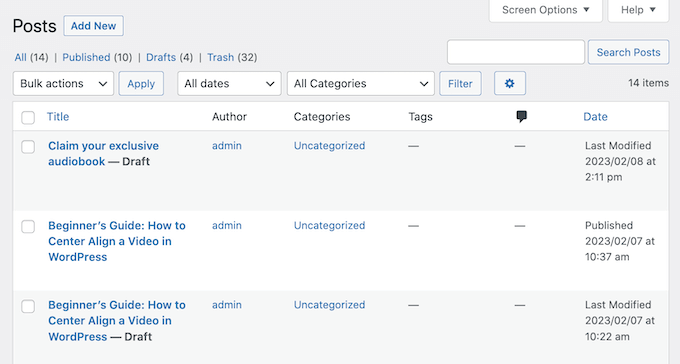Check the draft 'Beginner's Guide' post checkbox

pos(28,306)
